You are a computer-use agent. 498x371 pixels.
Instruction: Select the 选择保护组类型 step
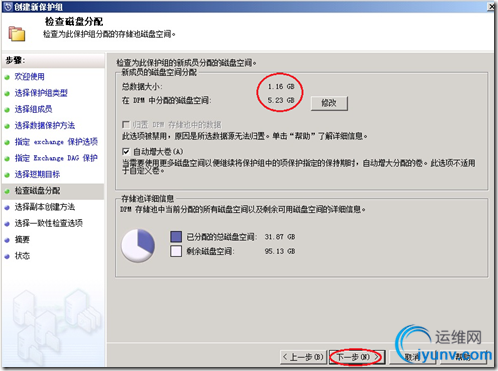pos(41,93)
